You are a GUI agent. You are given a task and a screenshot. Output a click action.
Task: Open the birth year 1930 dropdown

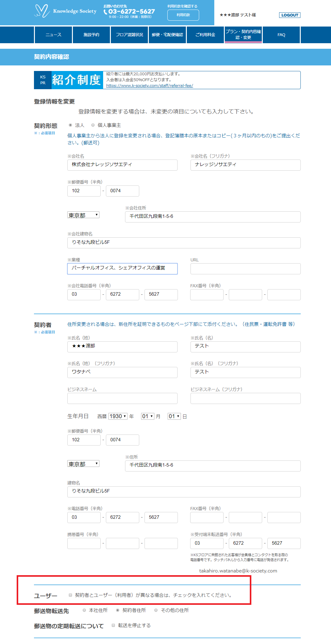tap(118, 416)
